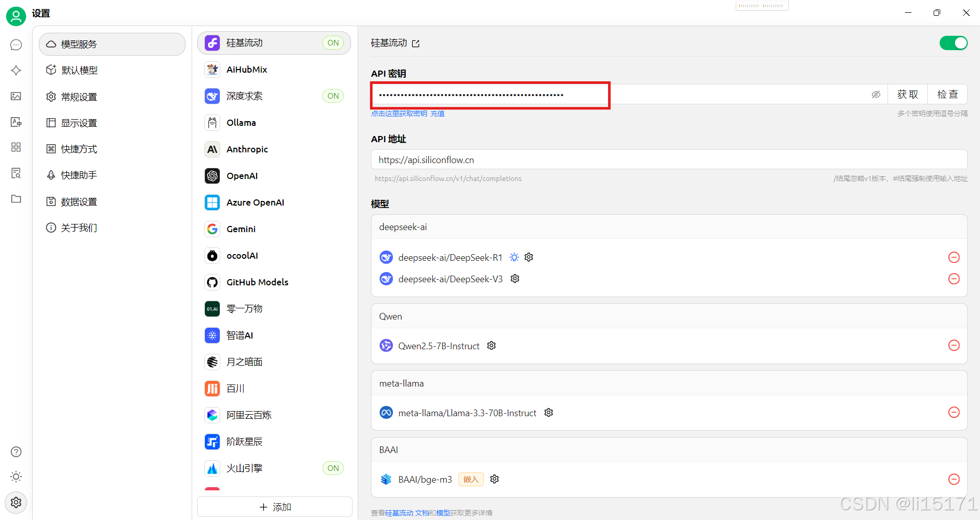Select the 智谱AI provider

click(x=274, y=335)
